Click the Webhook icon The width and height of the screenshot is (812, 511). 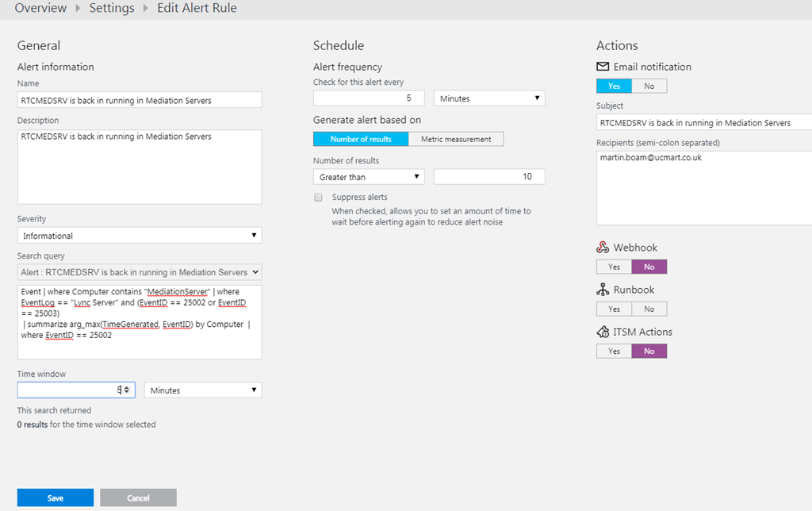[603, 248]
